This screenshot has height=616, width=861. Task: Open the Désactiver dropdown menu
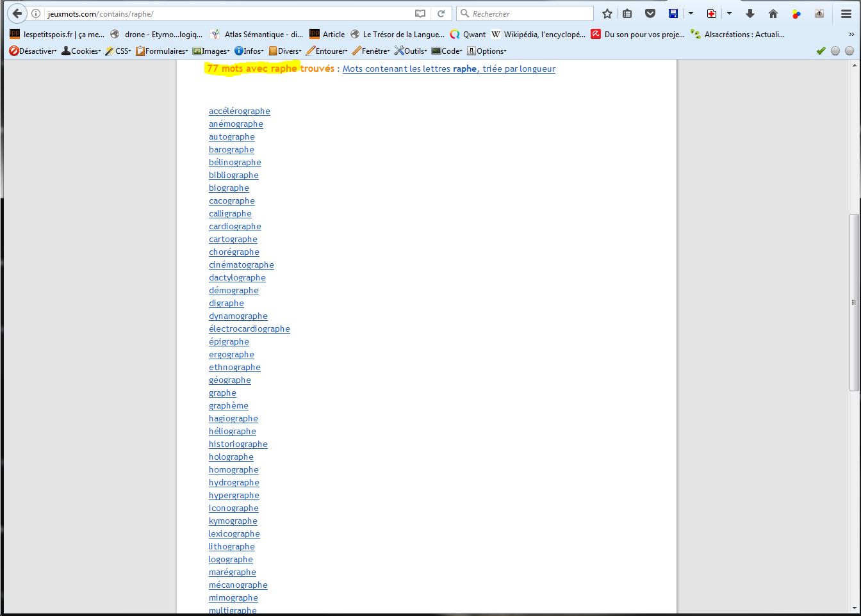click(33, 51)
